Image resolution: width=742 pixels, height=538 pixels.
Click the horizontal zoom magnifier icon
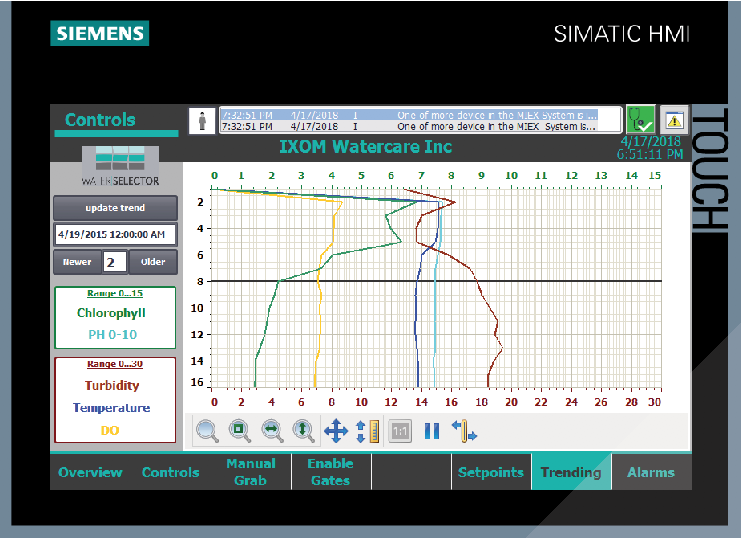pyautogui.click(x=272, y=431)
